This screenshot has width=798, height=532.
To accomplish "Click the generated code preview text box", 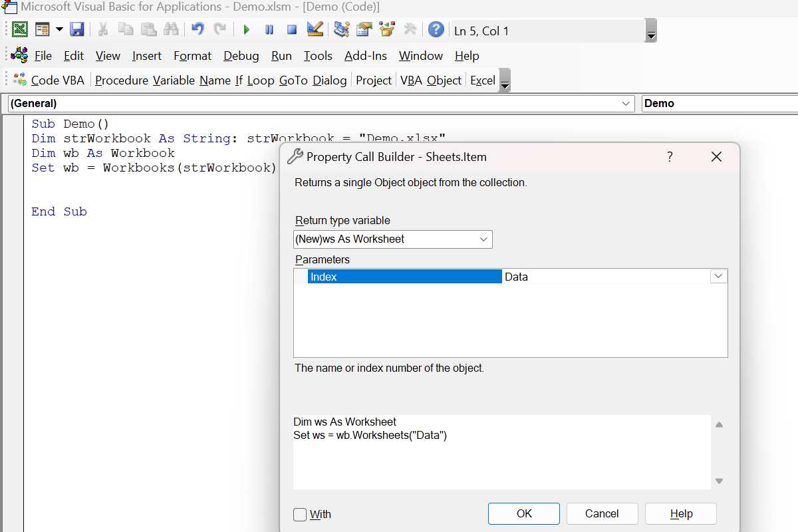I will tap(502, 452).
